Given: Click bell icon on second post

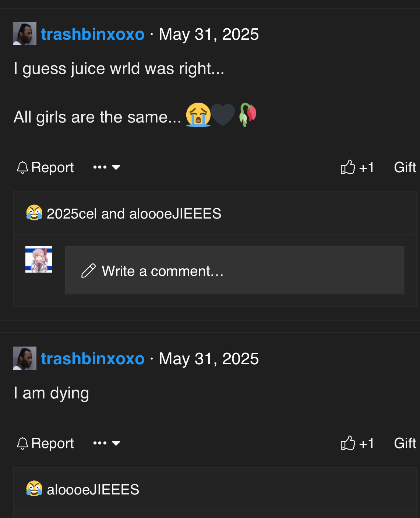Looking at the screenshot, I should coord(22,443).
